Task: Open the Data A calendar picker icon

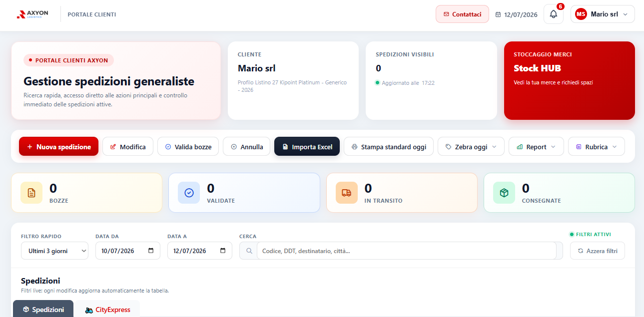Action: point(223,251)
